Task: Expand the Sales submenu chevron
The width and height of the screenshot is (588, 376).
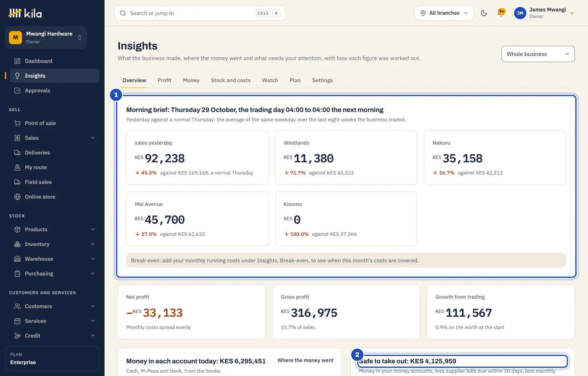Action: coord(93,138)
